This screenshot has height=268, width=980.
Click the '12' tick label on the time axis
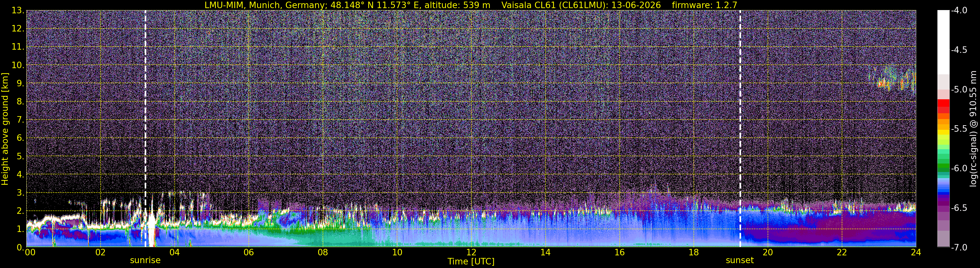pyautogui.click(x=471, y=252)
